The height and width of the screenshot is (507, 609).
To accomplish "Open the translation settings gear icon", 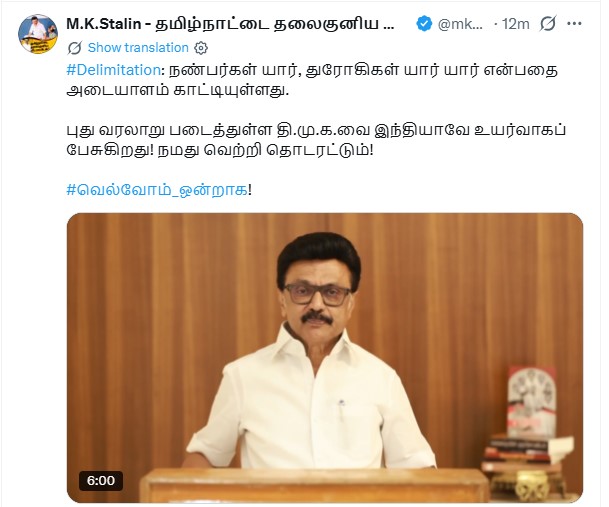I will 201,48.
